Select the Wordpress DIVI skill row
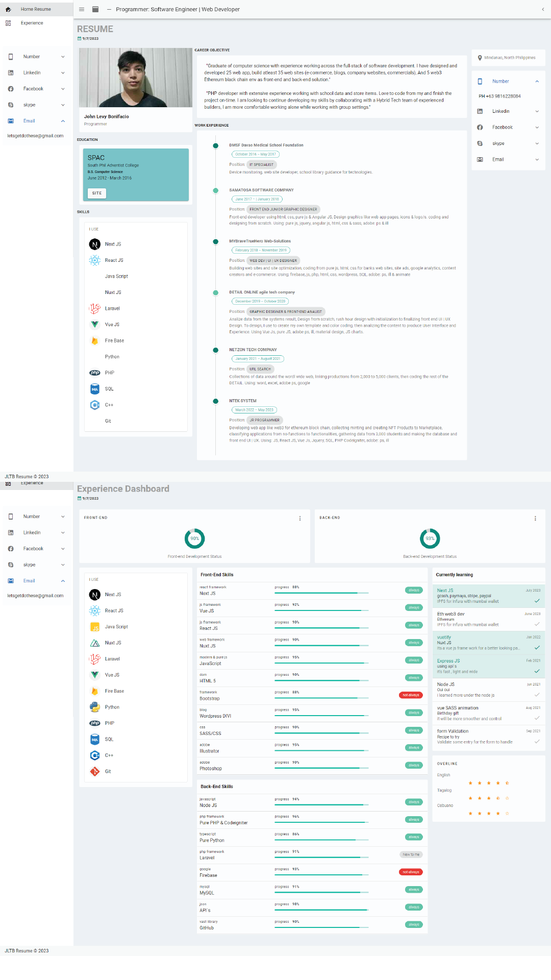 (312, 713)
